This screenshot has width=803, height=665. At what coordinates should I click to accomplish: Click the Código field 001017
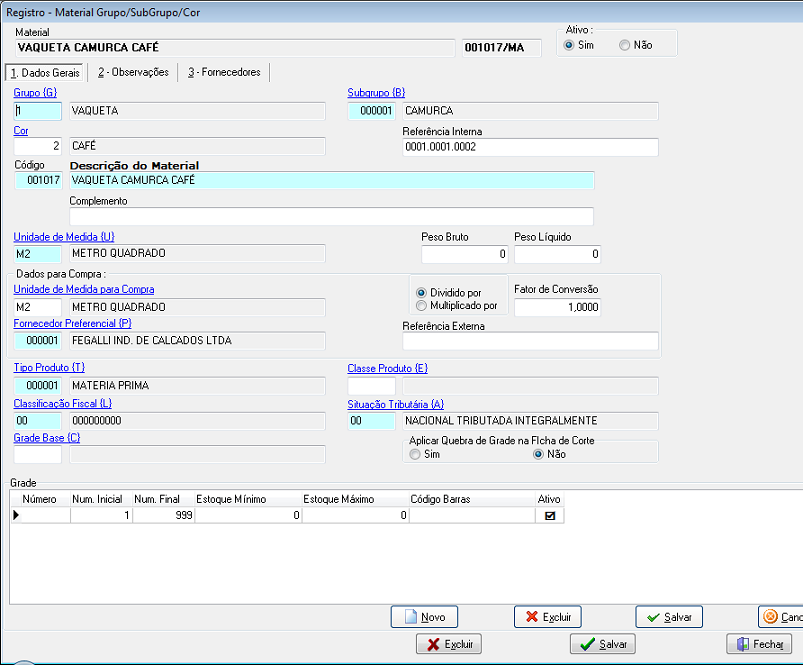click(38, 181)
